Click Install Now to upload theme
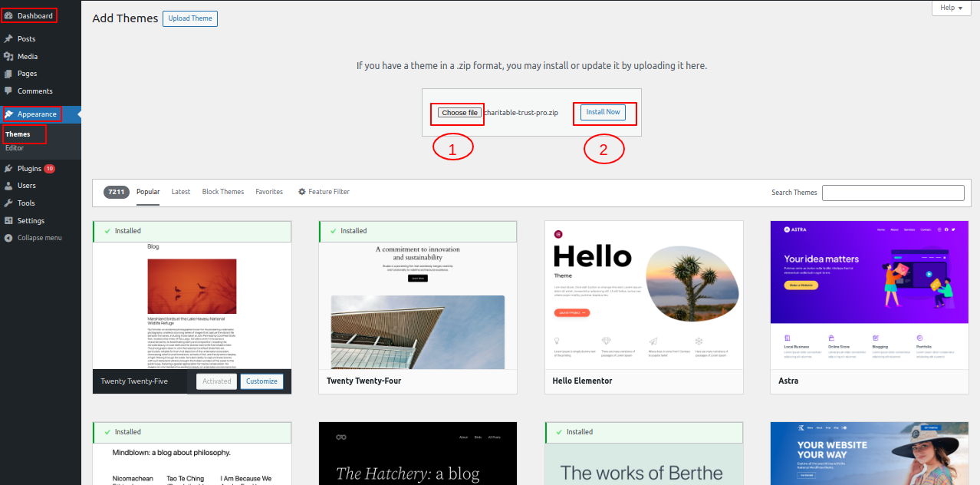This screenshot has width=980, height=485. (x=603, y=112)
